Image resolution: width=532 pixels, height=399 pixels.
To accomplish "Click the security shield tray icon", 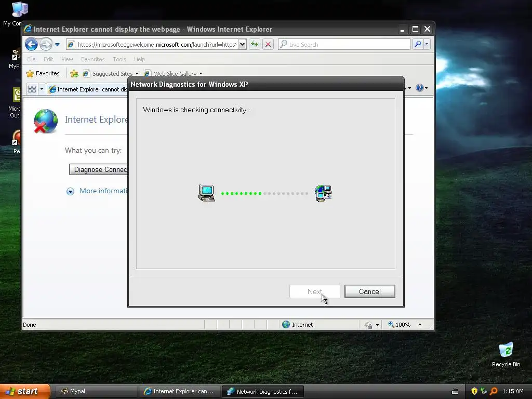I will pos(474,391).
